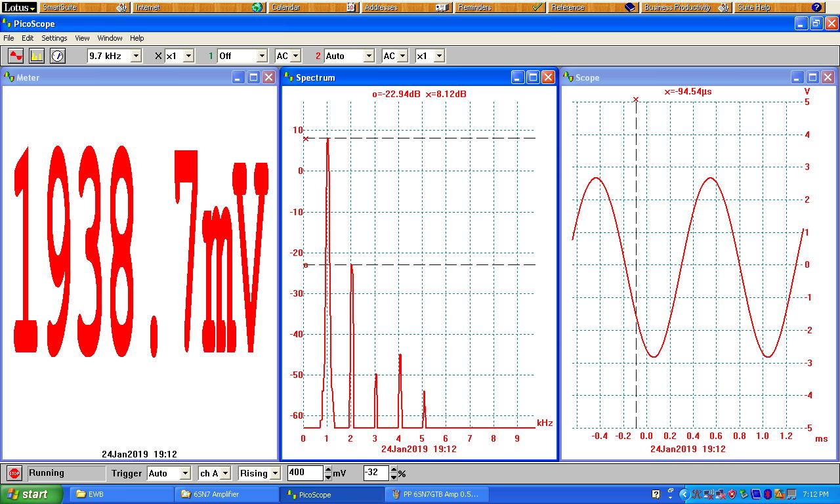840x504 pixels.
Task: Click the o=-22.94dB x=8.12dB readout
Action: tap(419, 94)
